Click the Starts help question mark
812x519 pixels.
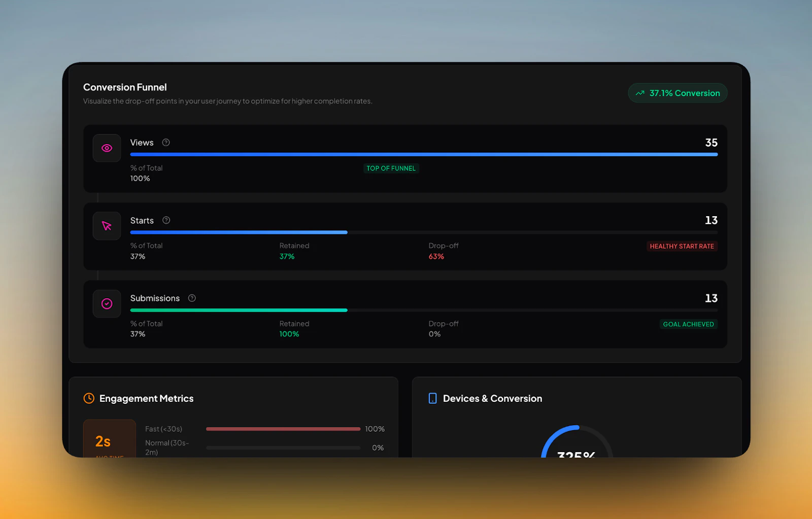[x=166, y=220]
